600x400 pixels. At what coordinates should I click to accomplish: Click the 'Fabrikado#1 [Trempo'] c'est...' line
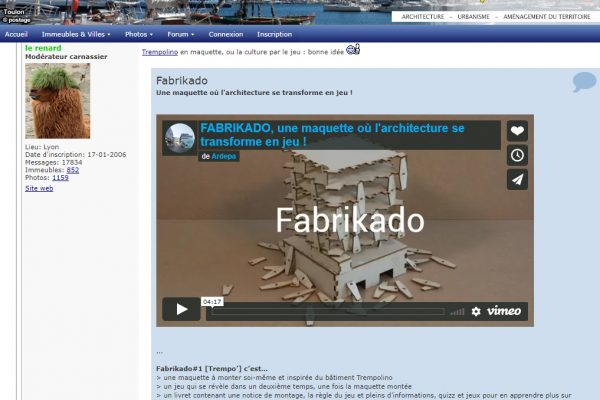[212, 369]
